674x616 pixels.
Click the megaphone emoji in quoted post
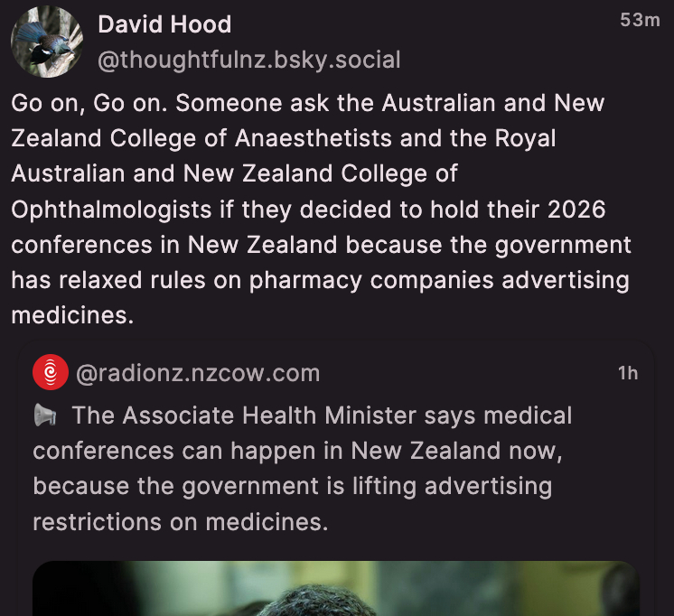[45, 415]
